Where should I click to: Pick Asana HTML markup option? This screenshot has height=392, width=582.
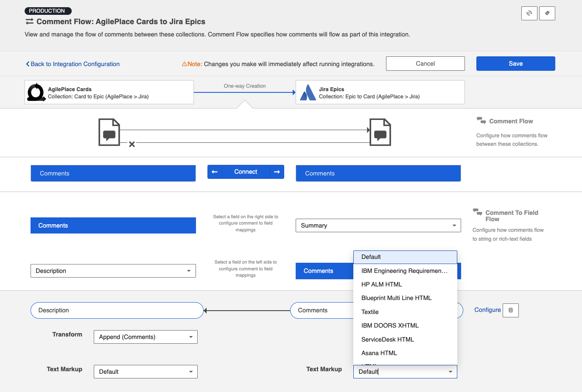tap(405, 353)
